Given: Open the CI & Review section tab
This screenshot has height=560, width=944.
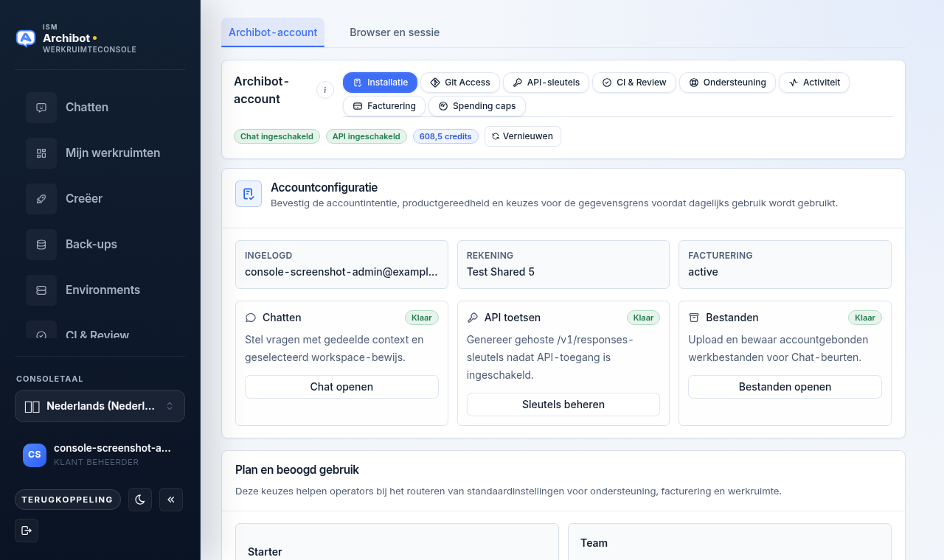Looking at the screenshot, I should (634, 83).
